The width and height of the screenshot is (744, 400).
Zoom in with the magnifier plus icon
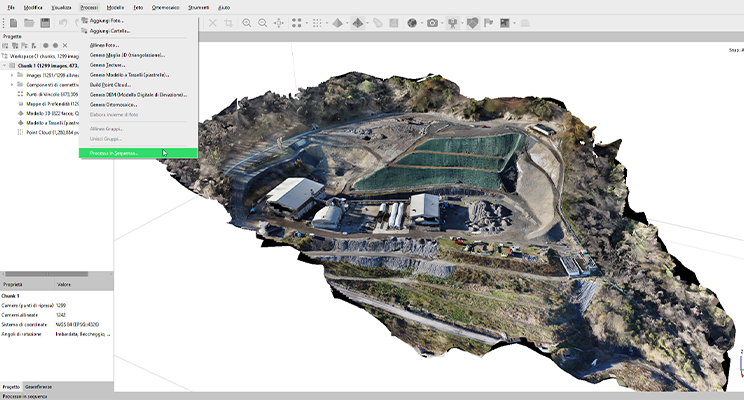pos(247,23)
